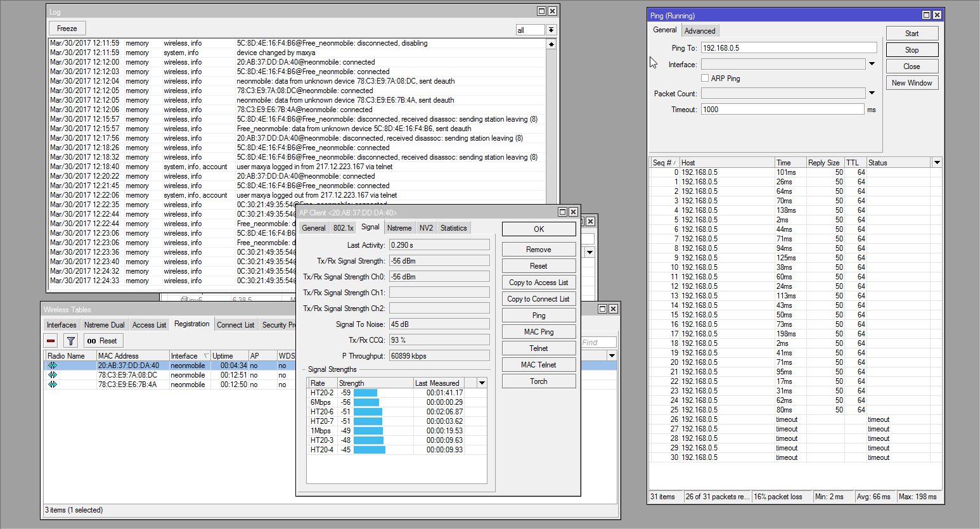Close the Log window
Image resolution: width=980 pixels, height=529 pixels.
tap(552, 11)
